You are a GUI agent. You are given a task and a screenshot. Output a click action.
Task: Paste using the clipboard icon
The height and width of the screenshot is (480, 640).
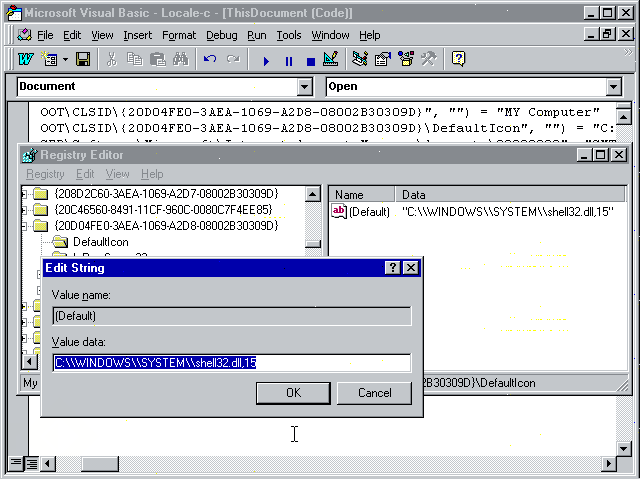tap(158, 59)
